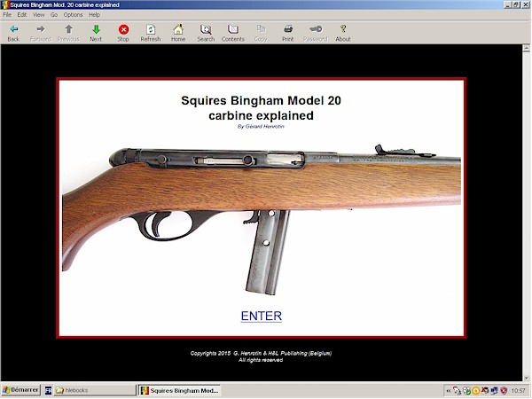
Task: Click the red shield tray icon
Action: click(504, 391)
